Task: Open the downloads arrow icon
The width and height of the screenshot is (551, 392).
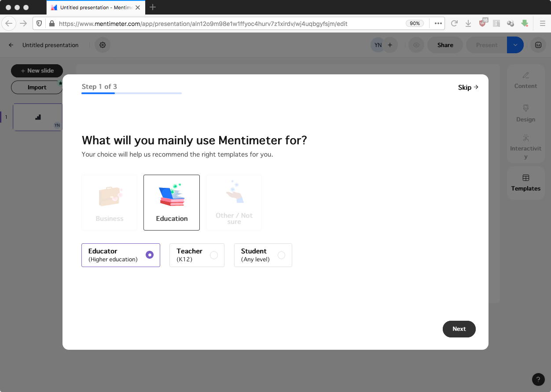Action: pos(468,24)
